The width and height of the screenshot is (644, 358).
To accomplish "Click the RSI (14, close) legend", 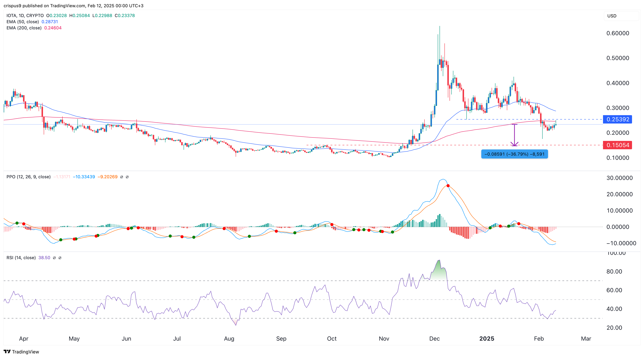I will [x=21, y=258].
